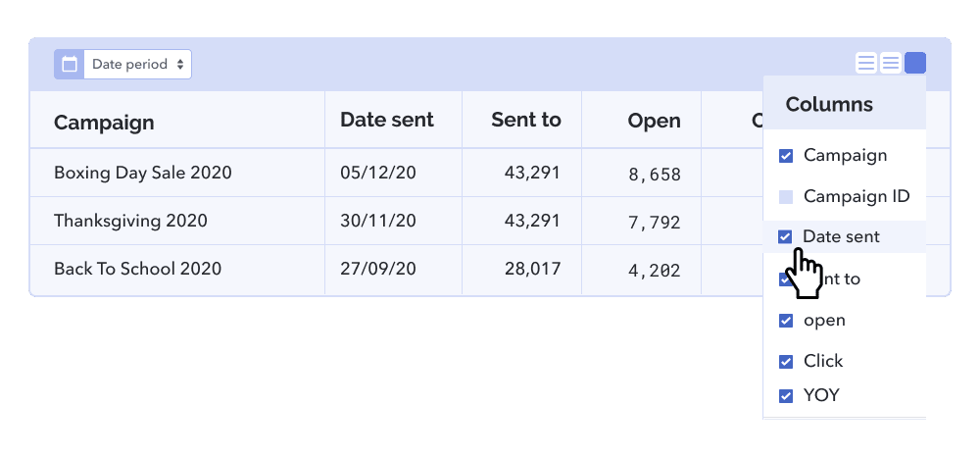Sort by the Sent to column header
The width and height of the screenshot is (980, 456).
525,120
